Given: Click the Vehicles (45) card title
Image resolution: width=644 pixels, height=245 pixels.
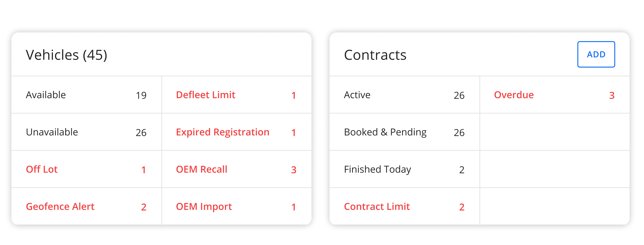Looking at the screenshot, I should click(66, 55).
